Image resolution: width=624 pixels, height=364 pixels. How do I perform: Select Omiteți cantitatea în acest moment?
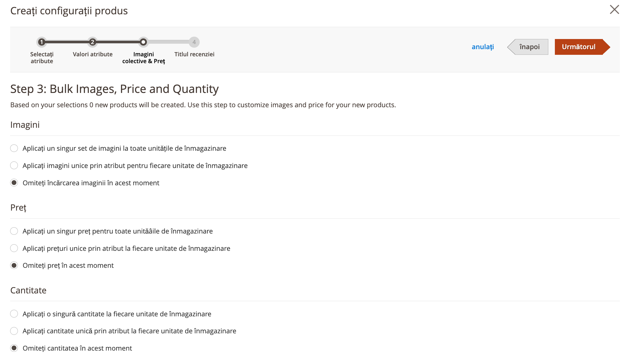pyautogui.click(x=14, y=348)
